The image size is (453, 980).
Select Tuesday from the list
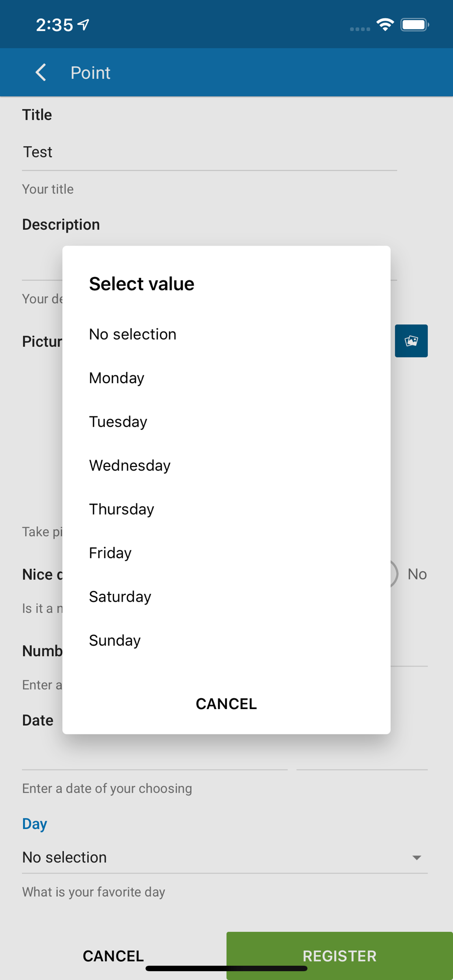(226, 421)
